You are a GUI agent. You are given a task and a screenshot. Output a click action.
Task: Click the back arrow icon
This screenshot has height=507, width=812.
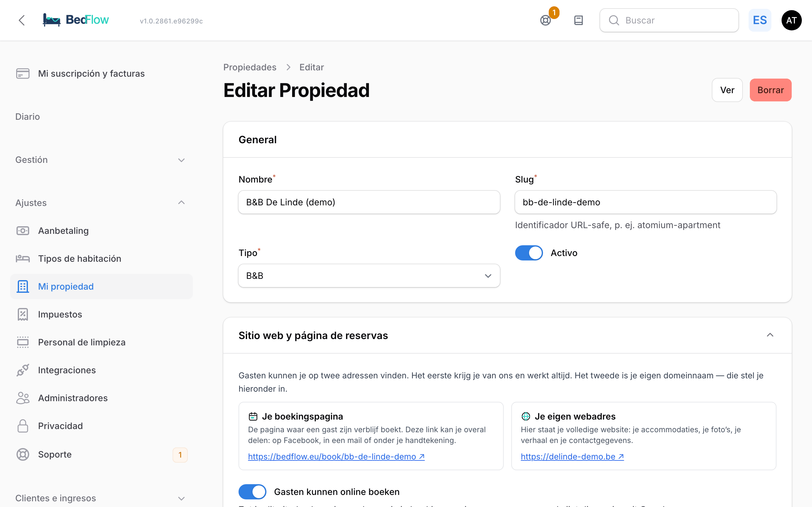point(22,20)
